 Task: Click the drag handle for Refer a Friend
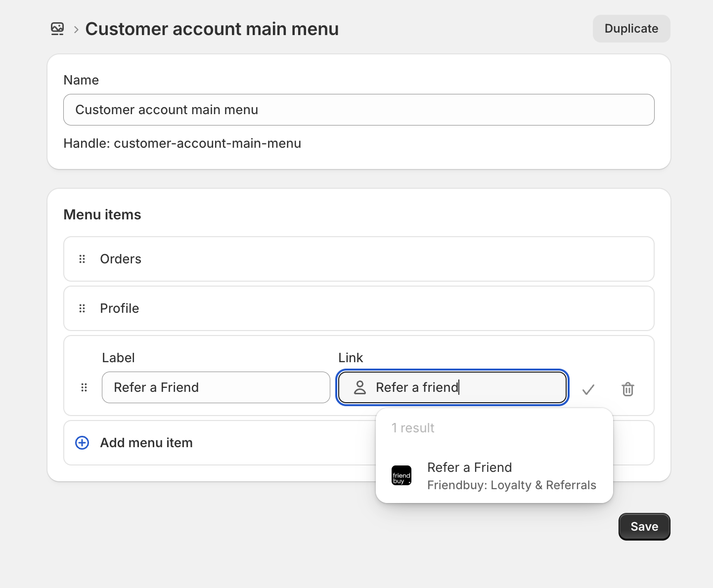(x=84, y=387)
